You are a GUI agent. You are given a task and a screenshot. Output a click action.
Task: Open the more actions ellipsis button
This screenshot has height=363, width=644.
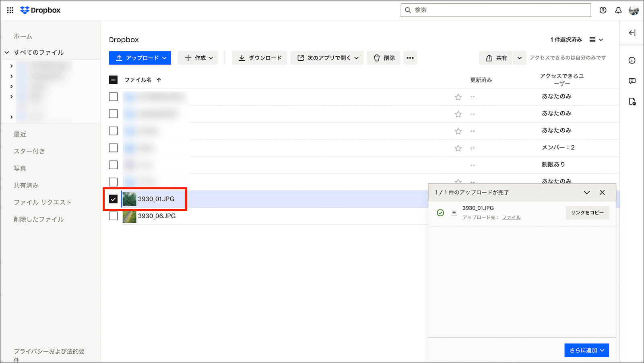(x=410, y=58)
